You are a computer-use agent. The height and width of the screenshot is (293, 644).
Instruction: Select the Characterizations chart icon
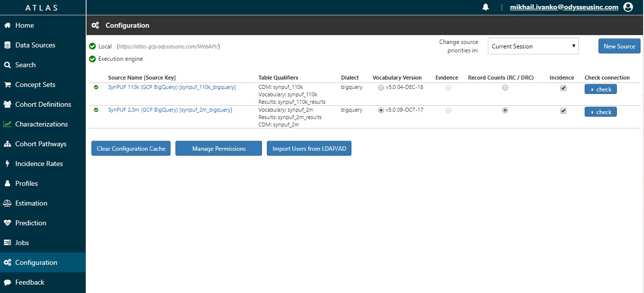7,124
